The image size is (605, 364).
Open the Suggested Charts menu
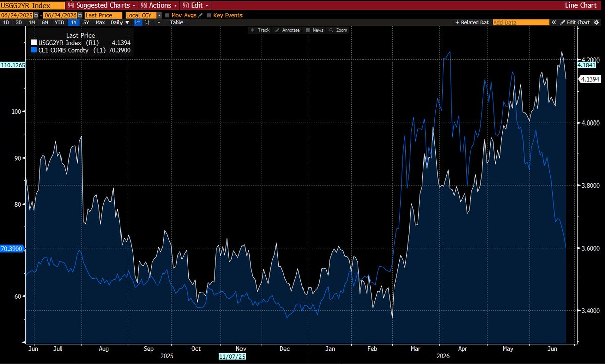(x=101, y=5)
